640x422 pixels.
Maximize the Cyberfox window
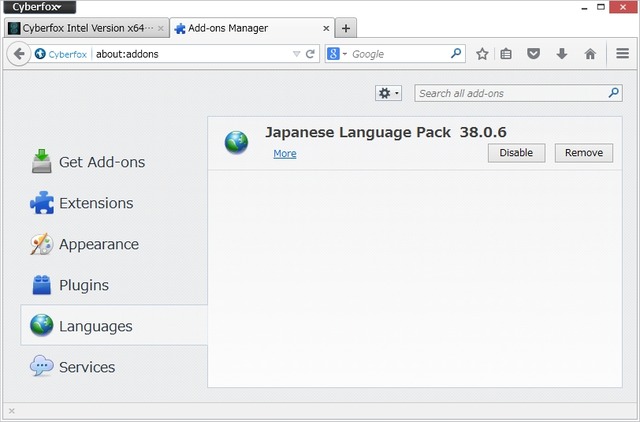tap(601, 7)
